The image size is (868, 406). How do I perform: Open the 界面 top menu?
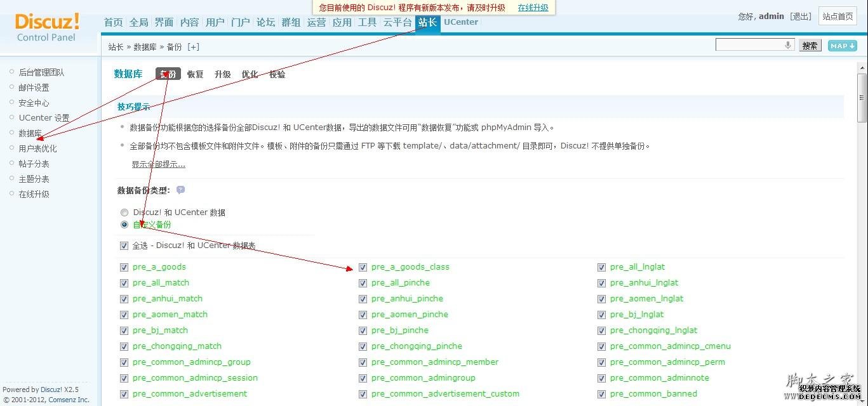click(164, 22)
